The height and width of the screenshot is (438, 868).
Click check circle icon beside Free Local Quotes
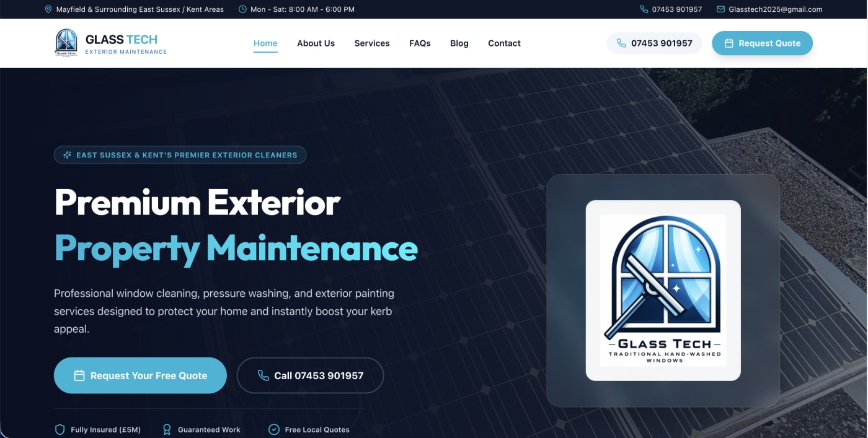[274, 429]
